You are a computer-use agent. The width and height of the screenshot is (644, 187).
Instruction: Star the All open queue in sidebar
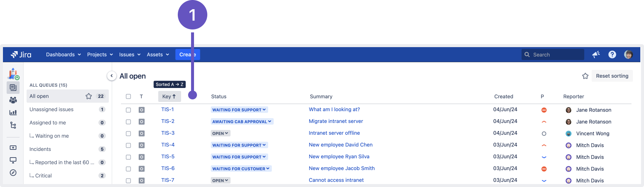click(89, 96)
